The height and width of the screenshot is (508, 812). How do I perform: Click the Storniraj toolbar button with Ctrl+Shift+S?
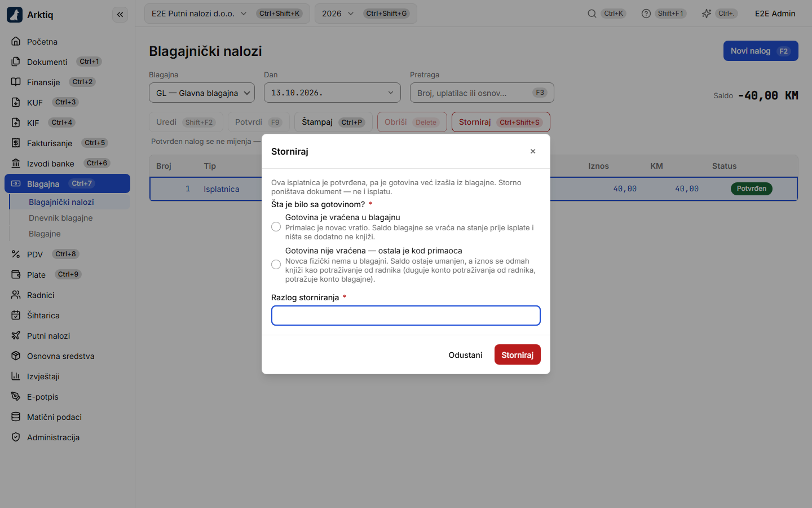tap(501, 122)
